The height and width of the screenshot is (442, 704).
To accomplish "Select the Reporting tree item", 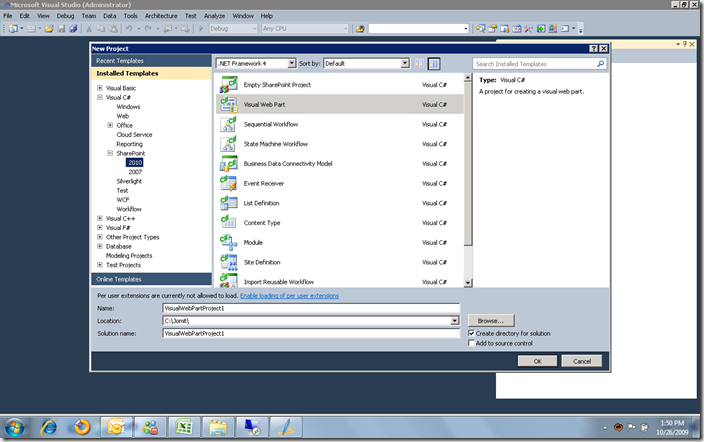I will pyautogui.click(x=129, y=144).
